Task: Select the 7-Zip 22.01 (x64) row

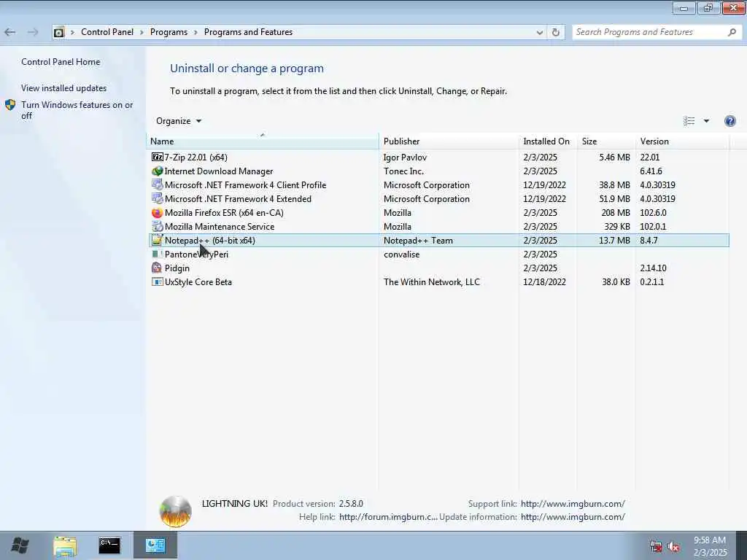Action: (x=438, y=157)
